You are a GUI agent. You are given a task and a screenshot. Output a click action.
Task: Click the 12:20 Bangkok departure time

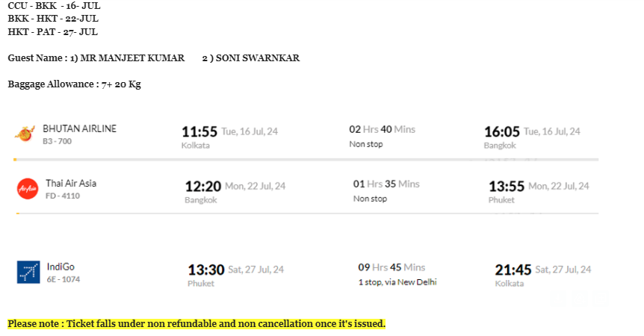point(203,186)
